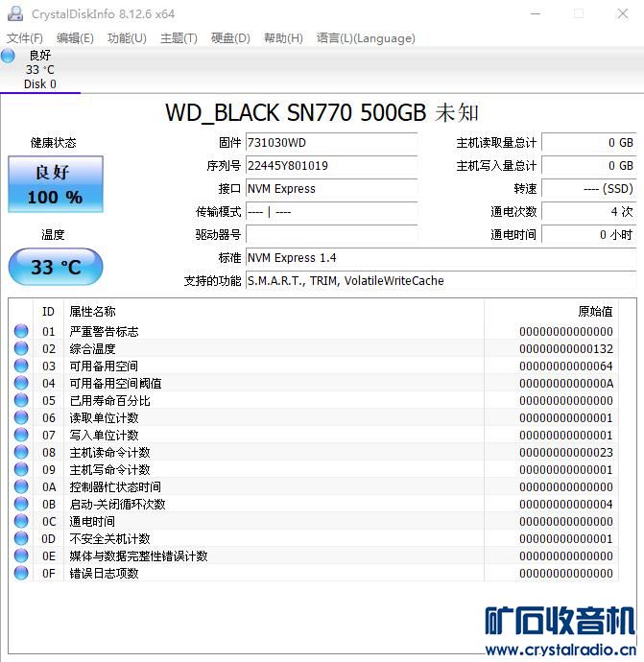Select the 主机读命令计数 attribute name
The height and width of the screenshot is (662, 644).
point(109,453)
